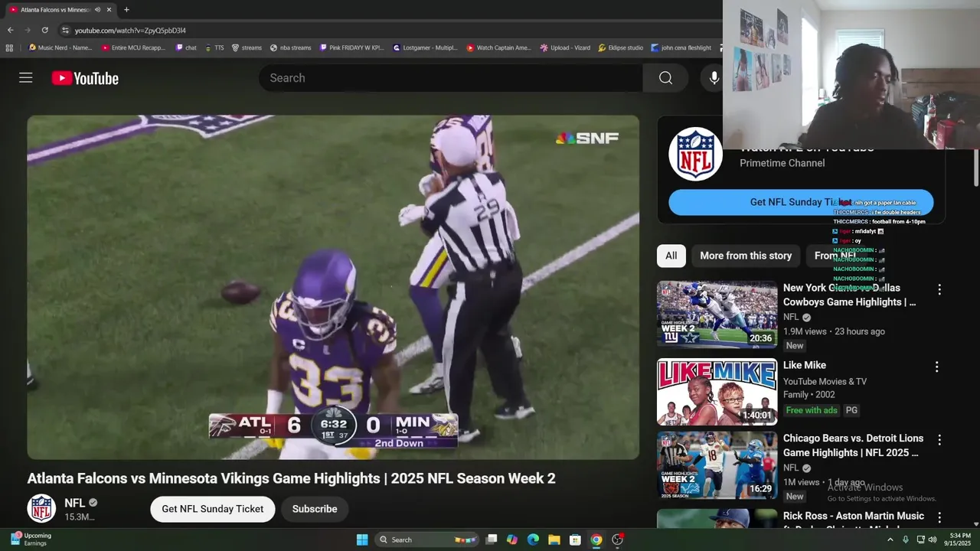Open File Explorer from the taskbar
This screenshot has width=980, height=551.
[x=554, y=540]
